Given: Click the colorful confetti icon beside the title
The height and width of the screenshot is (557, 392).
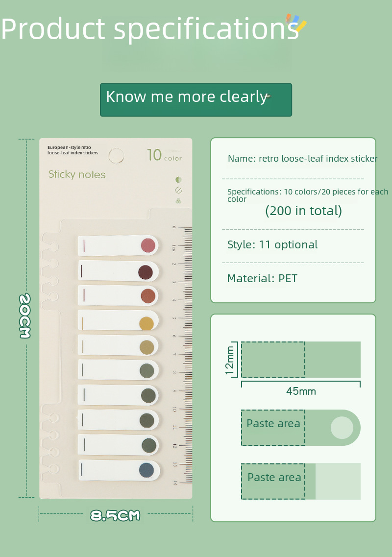Looking at the screenshot, I should (x=296, y=23).
